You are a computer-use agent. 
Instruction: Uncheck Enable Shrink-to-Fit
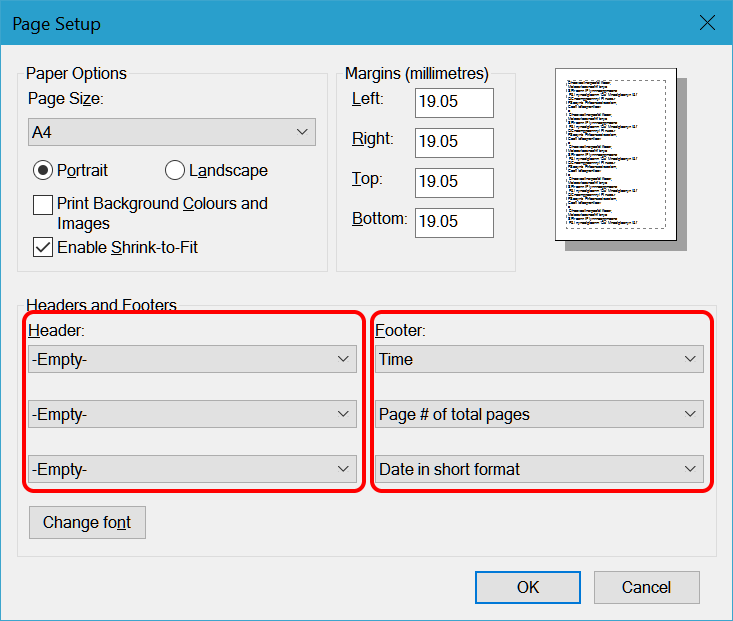(43, 248)
